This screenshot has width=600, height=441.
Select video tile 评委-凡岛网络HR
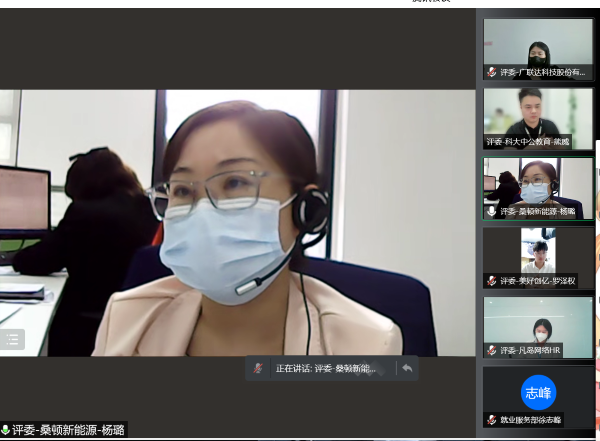pos(538,328)
